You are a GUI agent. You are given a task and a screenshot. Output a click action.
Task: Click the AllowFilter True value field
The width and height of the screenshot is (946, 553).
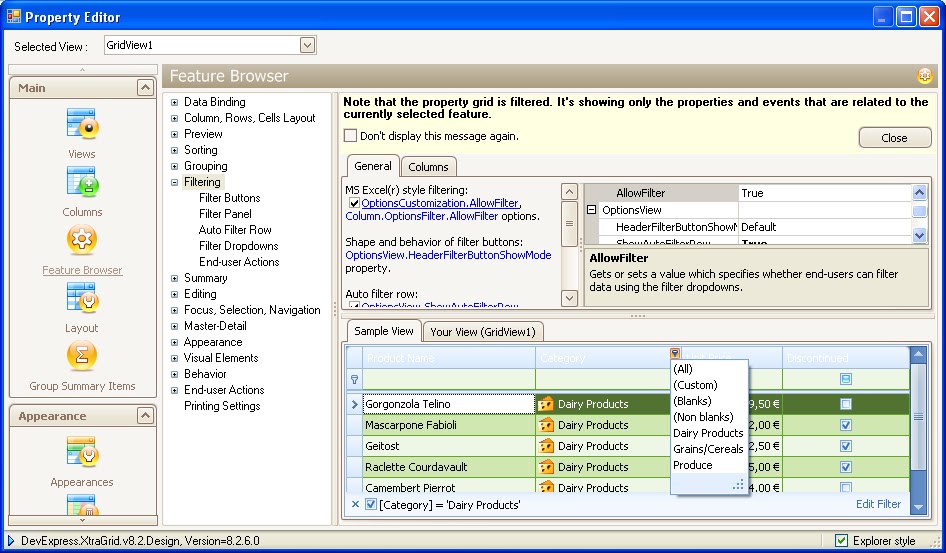(825, 193)
